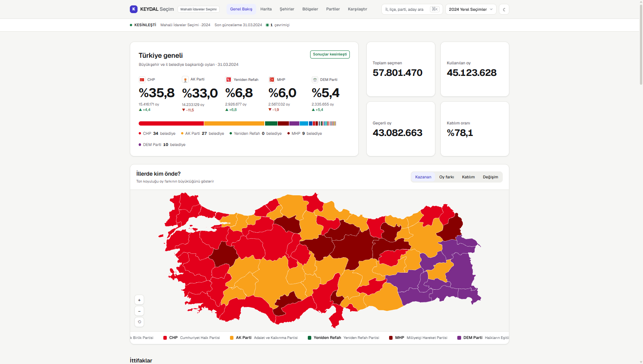The image size is (643, 364).
Task: Click the ⌘K shortcut badge in search
Action: pos(435,9)
